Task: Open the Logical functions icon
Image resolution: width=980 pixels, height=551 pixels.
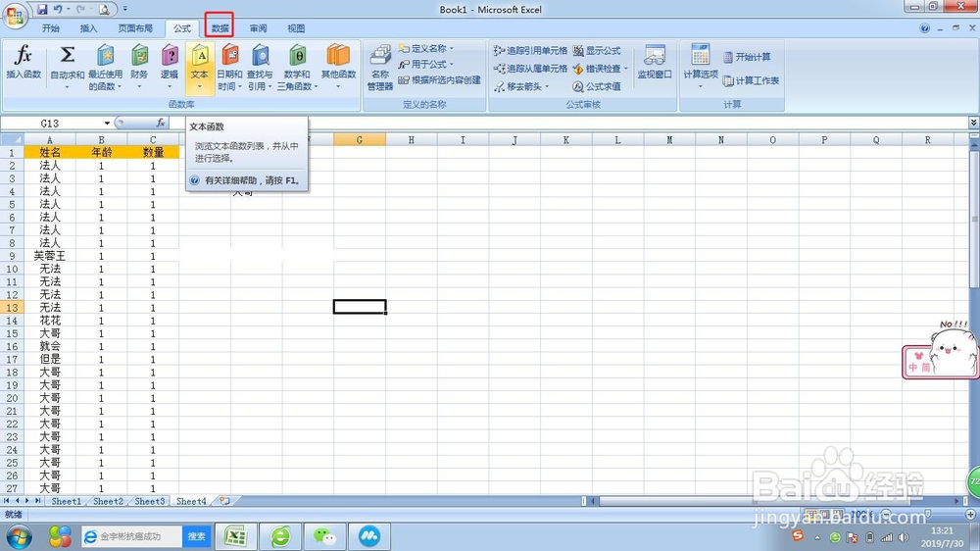Action: 170,66
